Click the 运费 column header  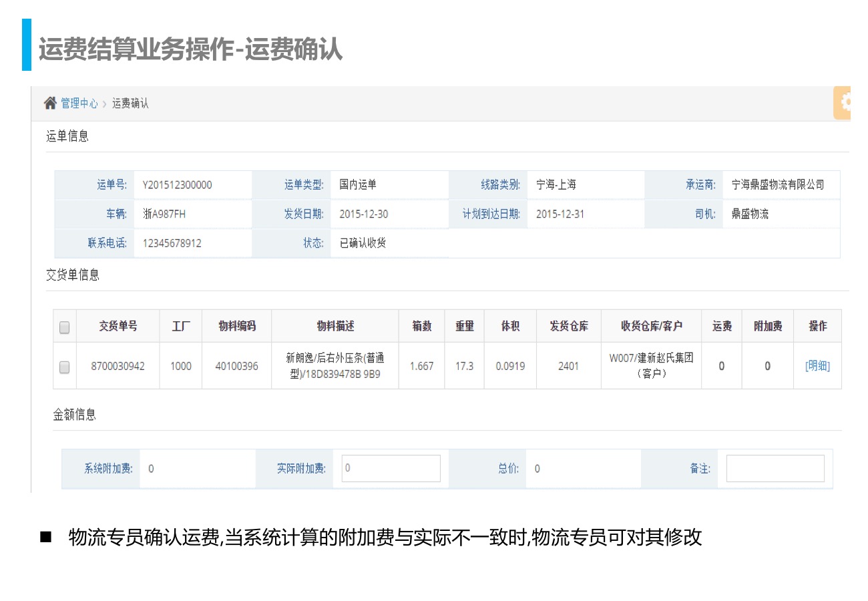click(721, 326)
